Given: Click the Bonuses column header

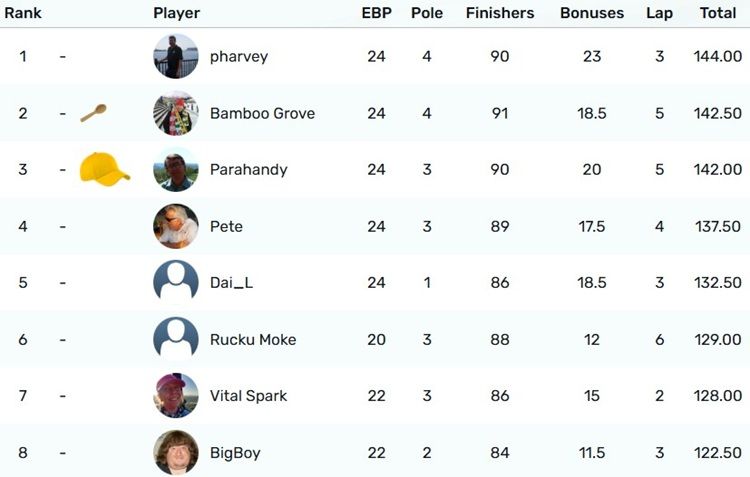Looking at the screenshot, I should (x=592, y=13).
